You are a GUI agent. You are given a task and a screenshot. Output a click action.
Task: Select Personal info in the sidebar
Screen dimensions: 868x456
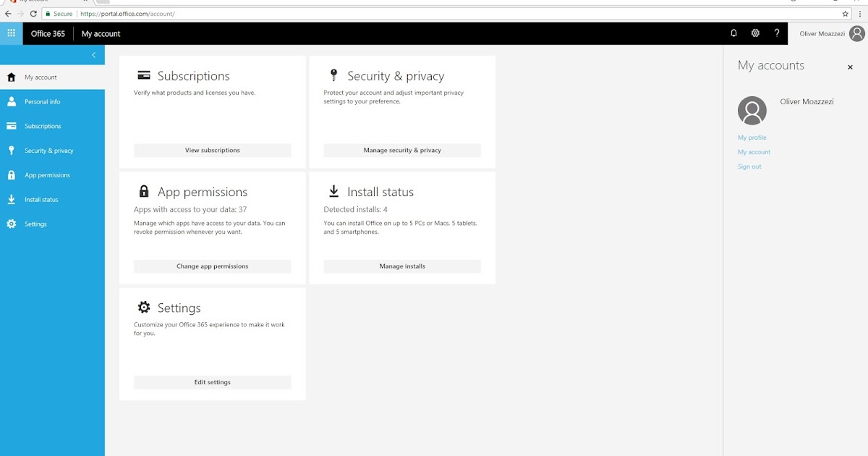43,101
